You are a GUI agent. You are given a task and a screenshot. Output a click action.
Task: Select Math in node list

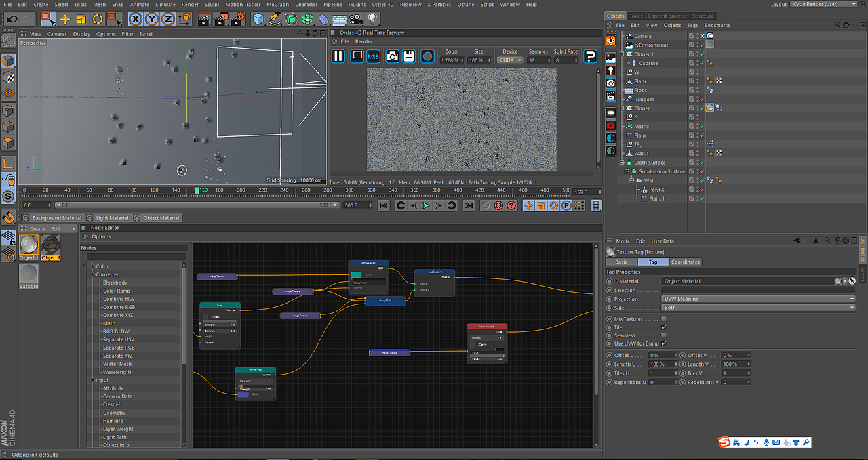tap(109, 323)
